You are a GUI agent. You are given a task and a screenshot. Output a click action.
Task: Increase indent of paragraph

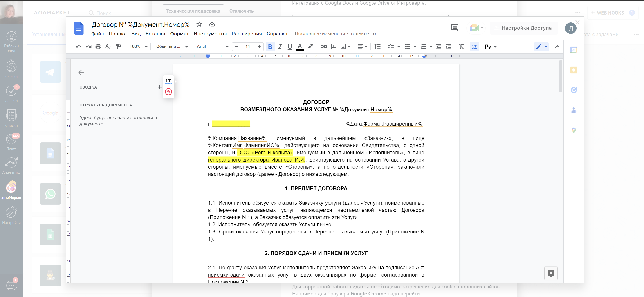pyautogui.click(x=449, y=47)
